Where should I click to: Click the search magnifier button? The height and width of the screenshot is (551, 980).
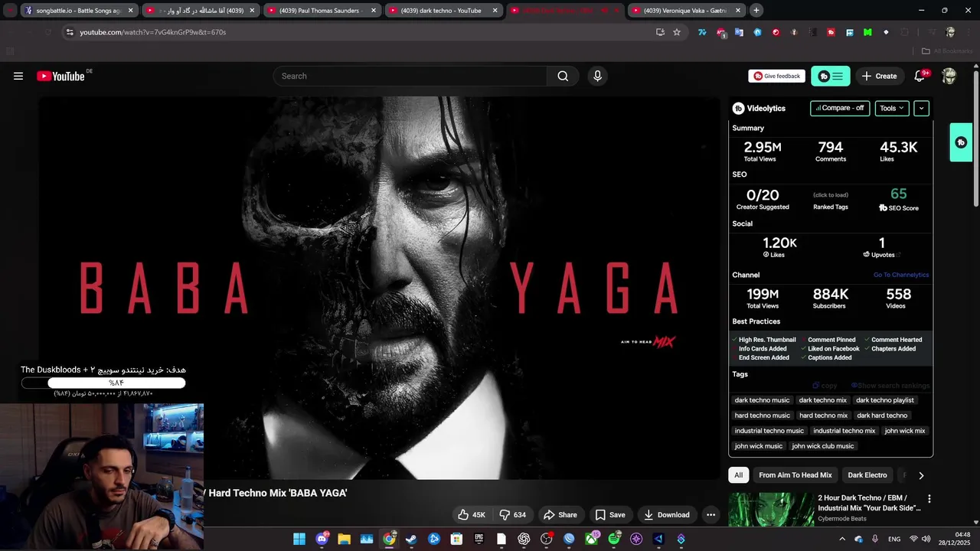pyautogui.click(x=563, y=76)
